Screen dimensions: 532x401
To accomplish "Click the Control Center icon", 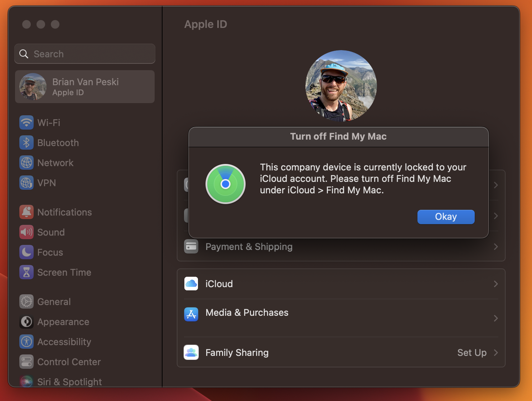I will click(26, 362).
